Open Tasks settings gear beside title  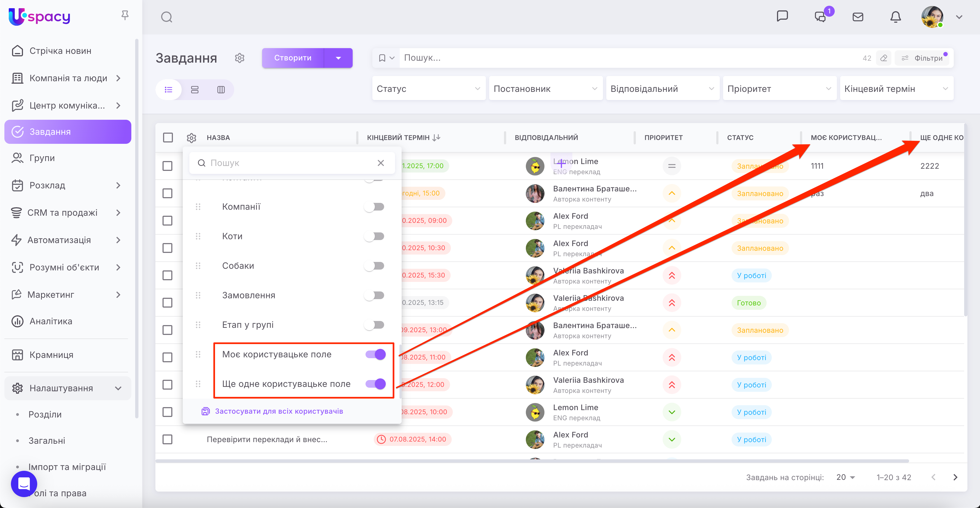(x=239, y=58)
